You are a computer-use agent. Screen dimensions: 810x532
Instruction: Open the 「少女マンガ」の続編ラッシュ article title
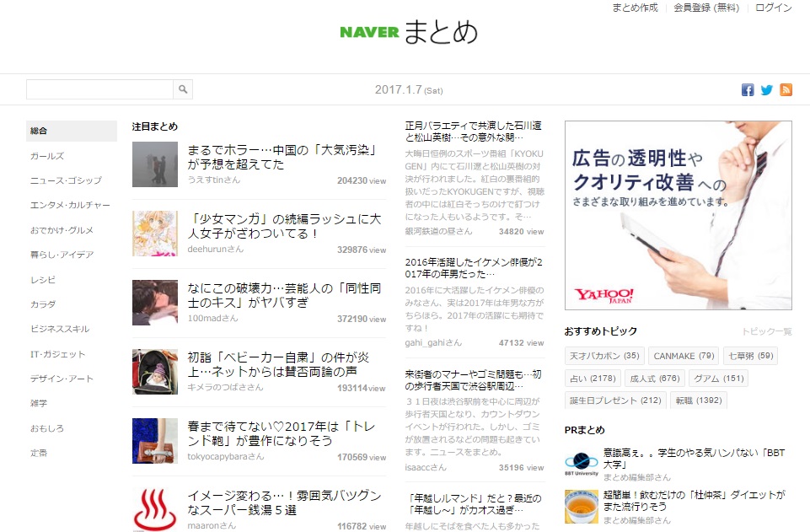point(284,226)
